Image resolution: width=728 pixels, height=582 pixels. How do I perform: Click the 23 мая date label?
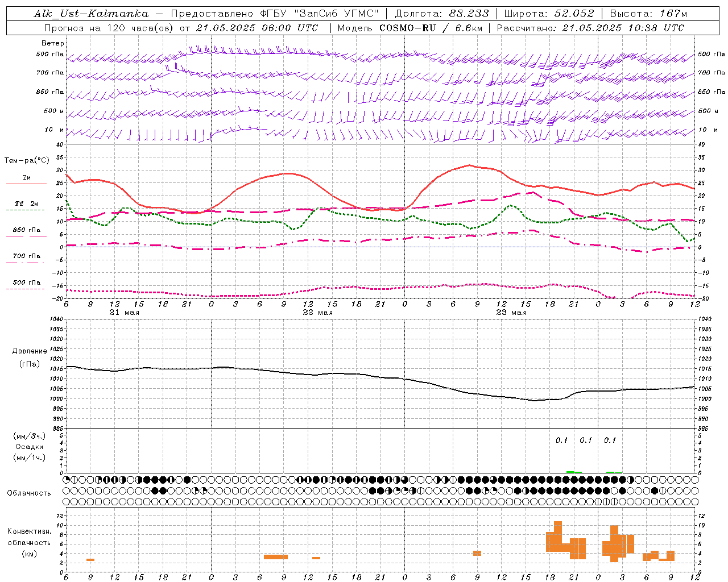click(x=511, y=313)
